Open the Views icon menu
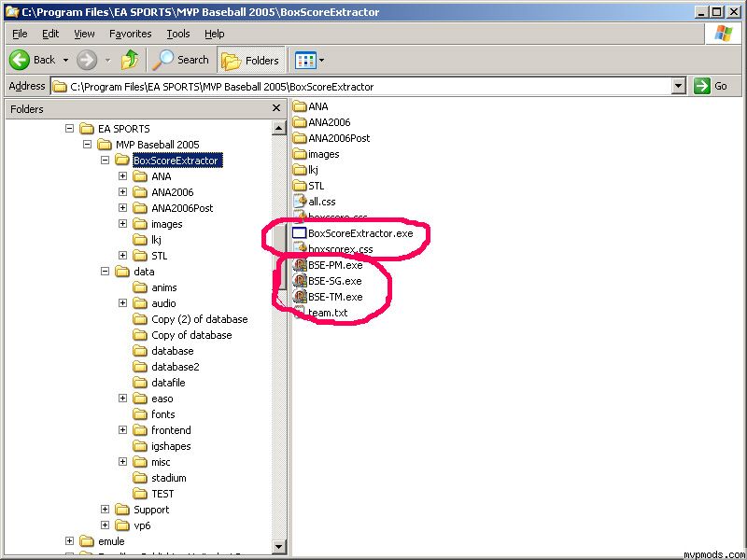 305,60
